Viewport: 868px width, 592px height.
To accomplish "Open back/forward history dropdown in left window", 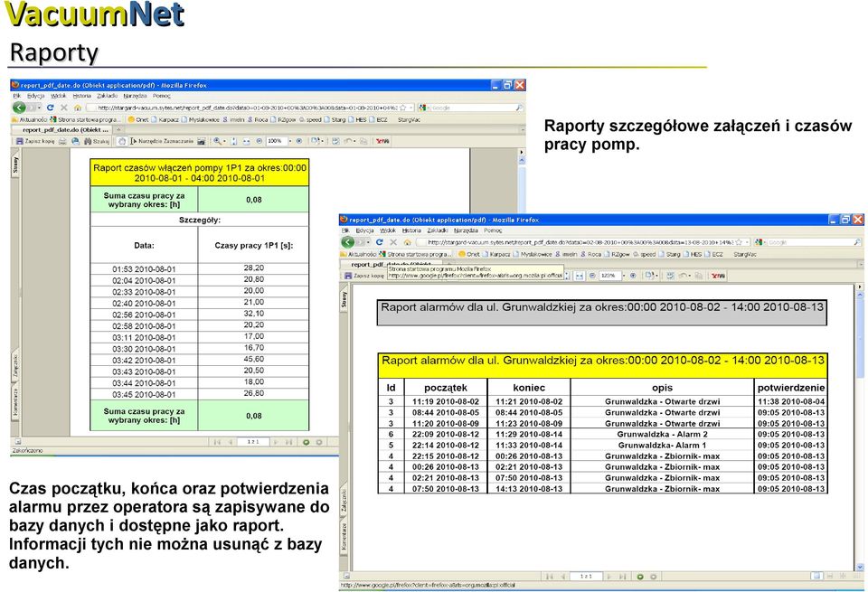I will click(39, 108).
